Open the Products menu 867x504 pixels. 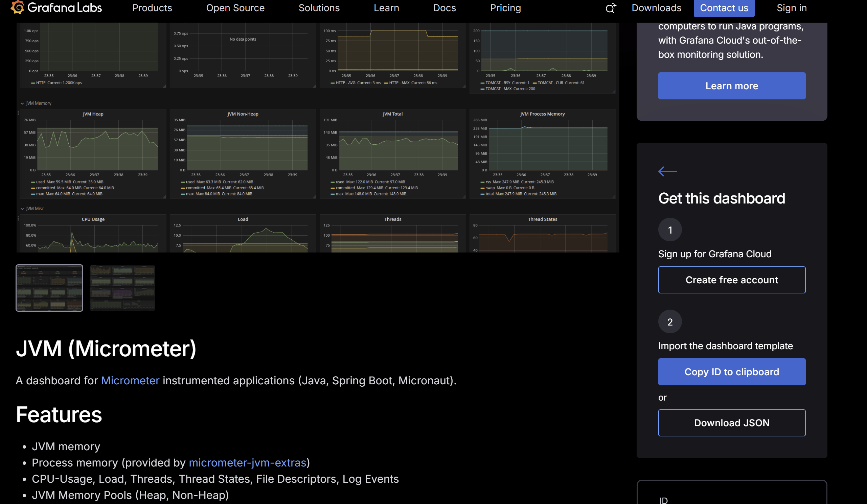(x=152, y=8)
